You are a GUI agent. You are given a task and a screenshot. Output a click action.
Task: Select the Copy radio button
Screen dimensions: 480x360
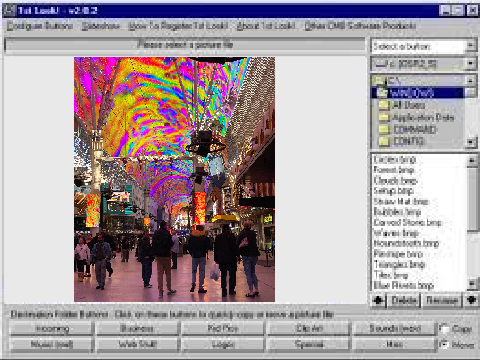point(444,329)
